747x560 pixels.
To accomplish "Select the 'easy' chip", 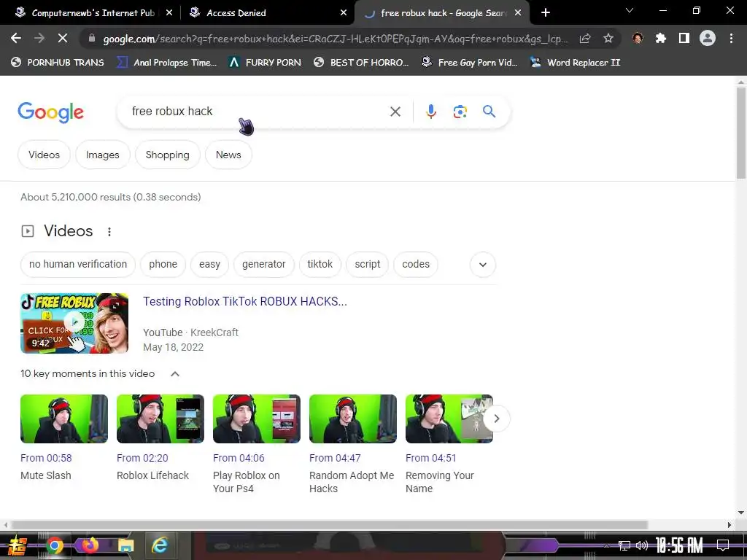I will [x=209, y=264].
